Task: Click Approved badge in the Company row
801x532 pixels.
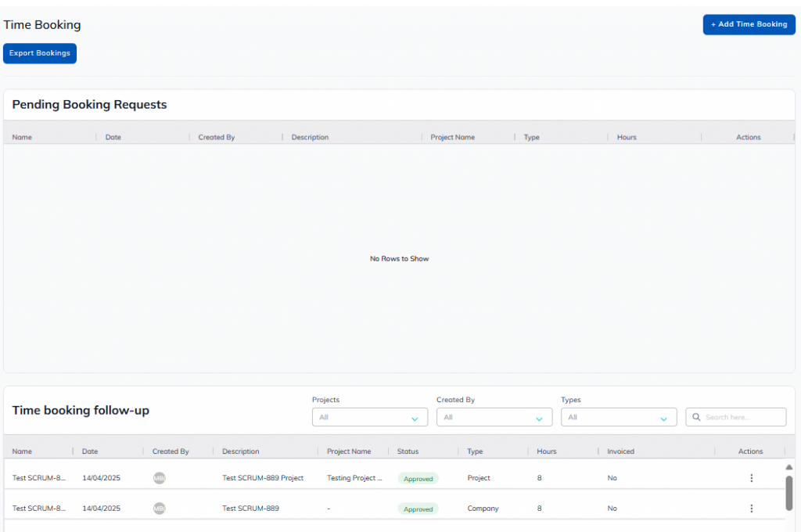Action: 418,509
